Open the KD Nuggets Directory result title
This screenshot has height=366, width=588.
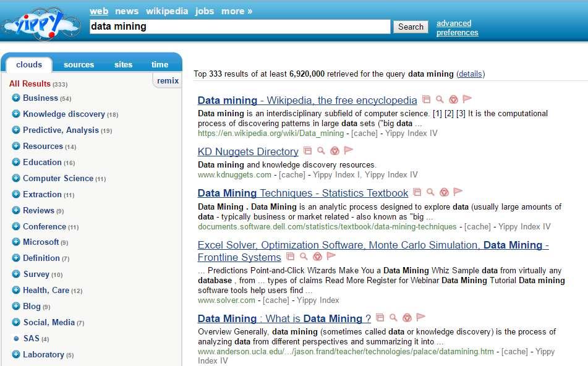[x=248, y=151]
